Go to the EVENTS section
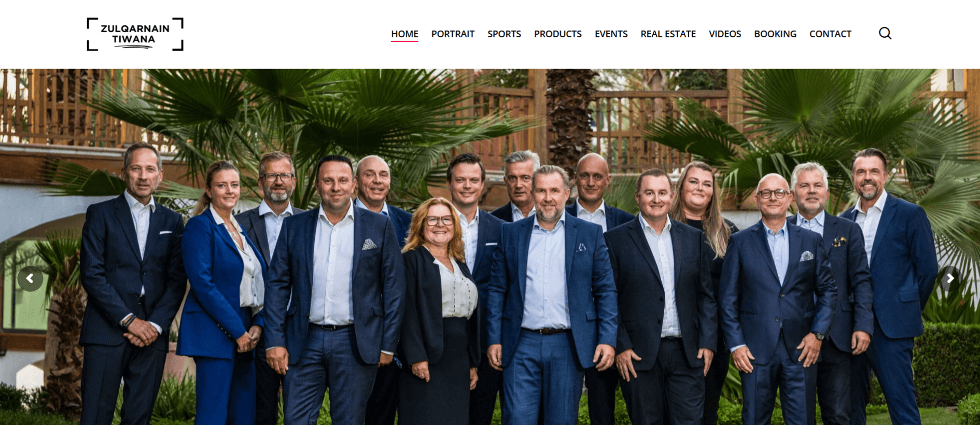 click(x=611, y=34)
